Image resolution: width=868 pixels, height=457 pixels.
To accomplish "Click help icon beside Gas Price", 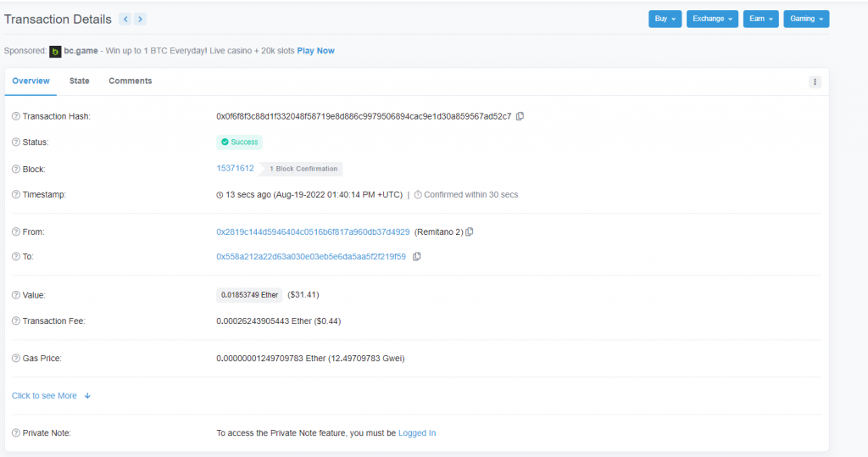I will tap(16, 359).
